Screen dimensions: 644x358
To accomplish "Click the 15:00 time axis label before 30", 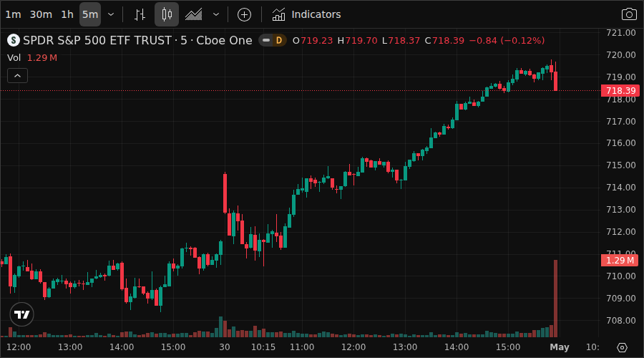I will coord(173,347).
